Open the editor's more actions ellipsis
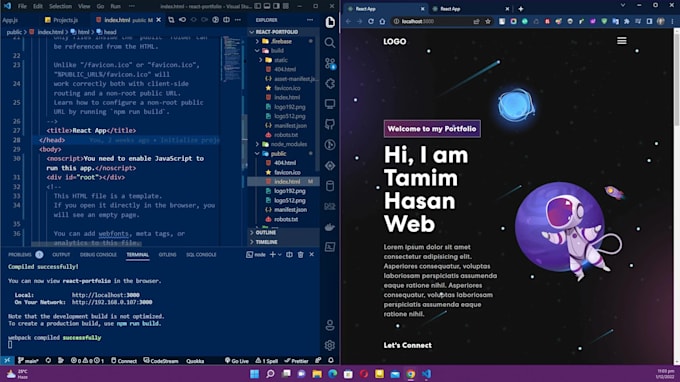Screen dimensions: 680x382 coord(238,20)
